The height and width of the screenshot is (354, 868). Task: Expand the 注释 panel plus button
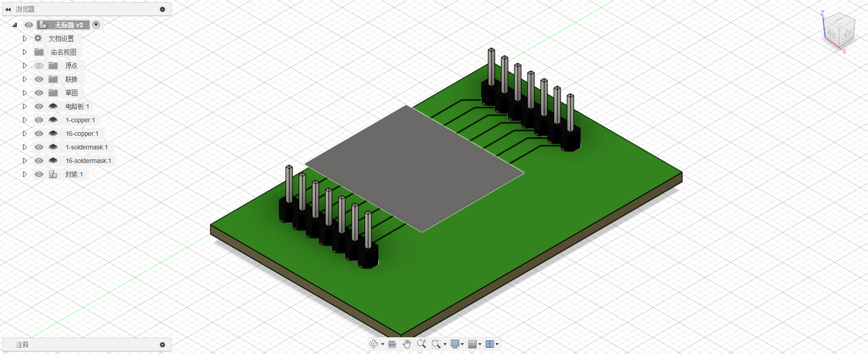tap(162, 345)
